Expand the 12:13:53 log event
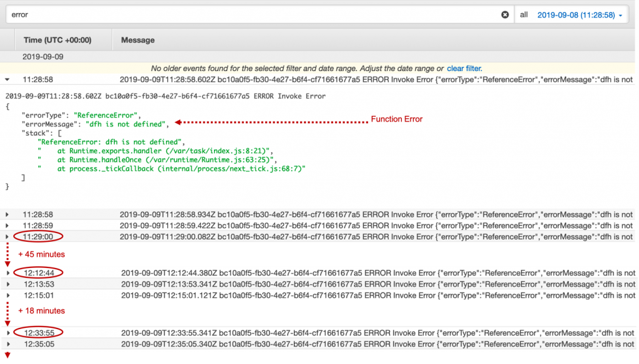Image resolution: width=639 pixels, height=364 pixels. [7, 284]
